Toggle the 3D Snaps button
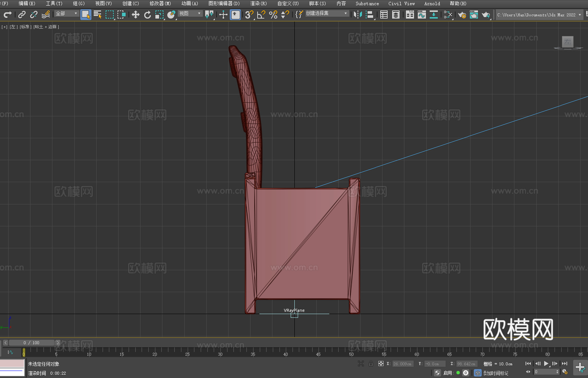The image size is (588, 378). coord(249,14)
